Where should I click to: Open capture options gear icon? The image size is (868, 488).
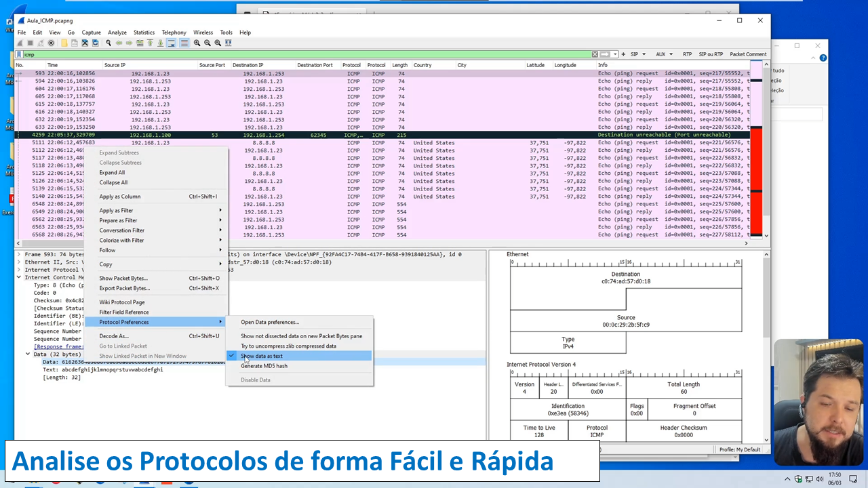(x=51, y=43)
